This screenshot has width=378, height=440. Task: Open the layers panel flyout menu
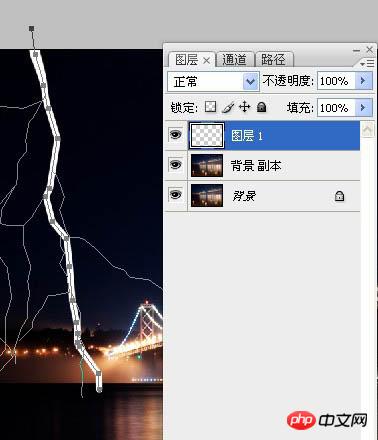tap(368, 63)
